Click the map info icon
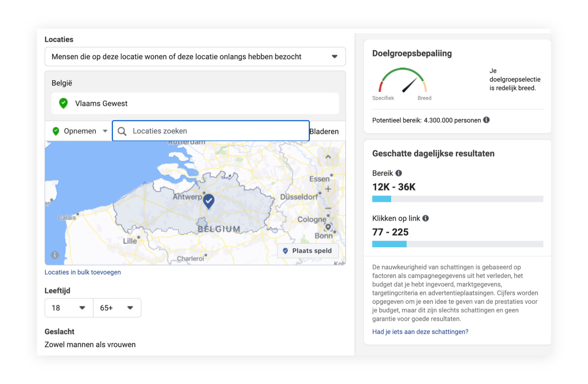 55,255
